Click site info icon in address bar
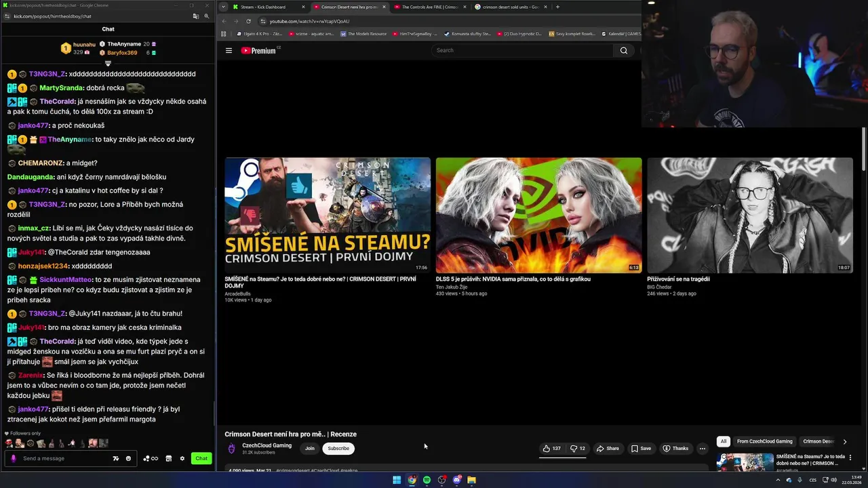The height and width of the screenshot is (488, 868). 263,21
